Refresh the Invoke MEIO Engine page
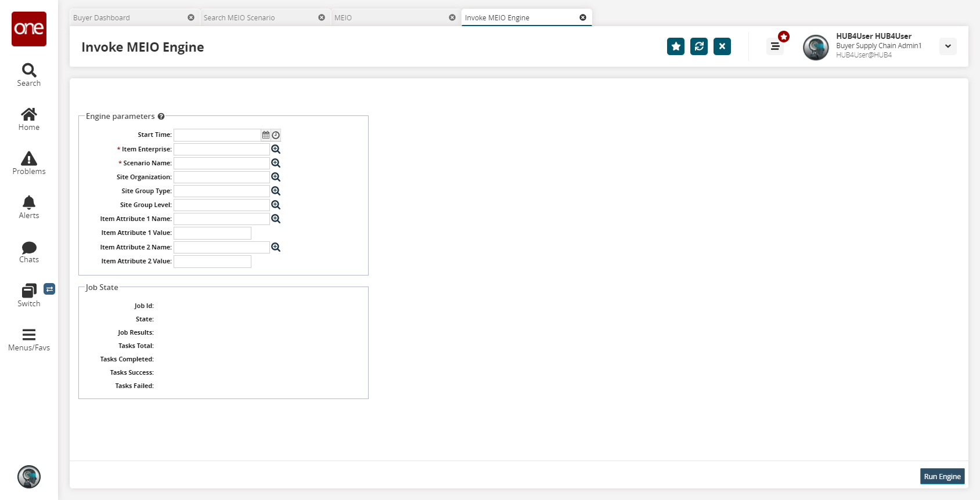Viewport: 980px width, 500px height. point(699,46)
